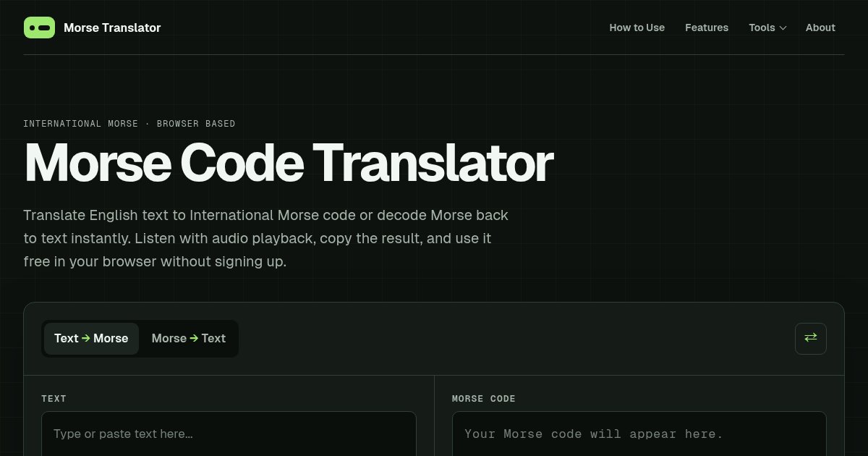868x456 pixels.
Task: Open the About page link
Action: coord(820,28)
